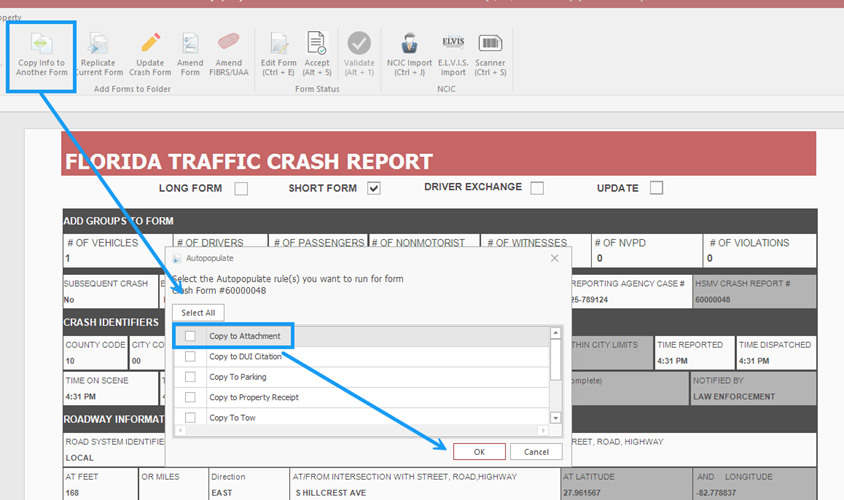Enable the Copy to DUI Citation checkbox
844x500 pixels.
coord(190,356)
